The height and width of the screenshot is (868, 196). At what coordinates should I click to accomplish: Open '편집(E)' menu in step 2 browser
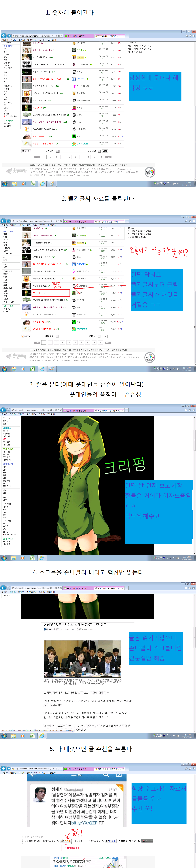pos(13,225)
